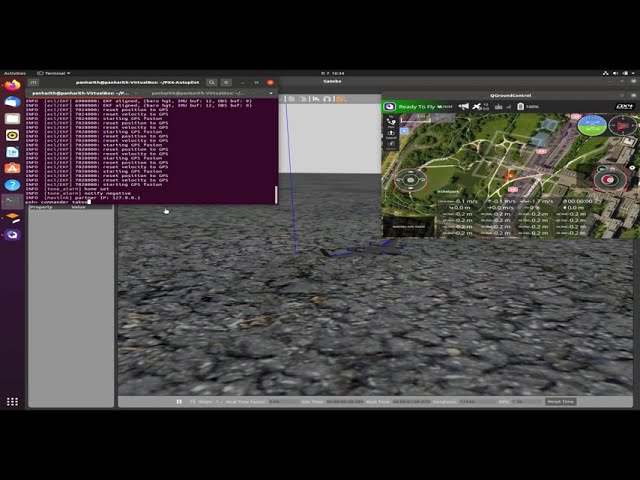The height and width of the screenshot is (480, 640).
Task: Launch Rhythmbox from the dock
Action: pyautogui.click(x=12, y=135)
